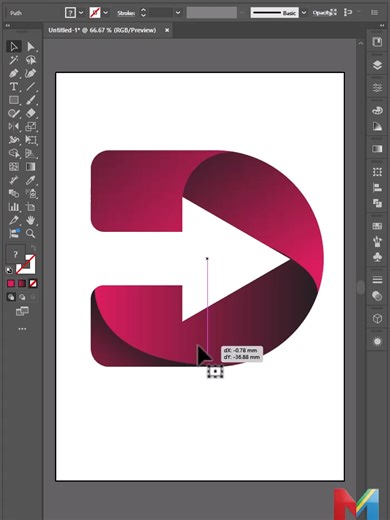Reset to default fill and stroke
Viewport: 390px width, 520px height.
click(x=10, y=270)
